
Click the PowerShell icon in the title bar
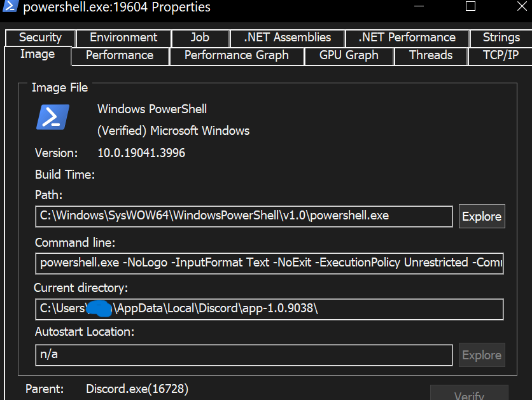[x=10, y=6]
